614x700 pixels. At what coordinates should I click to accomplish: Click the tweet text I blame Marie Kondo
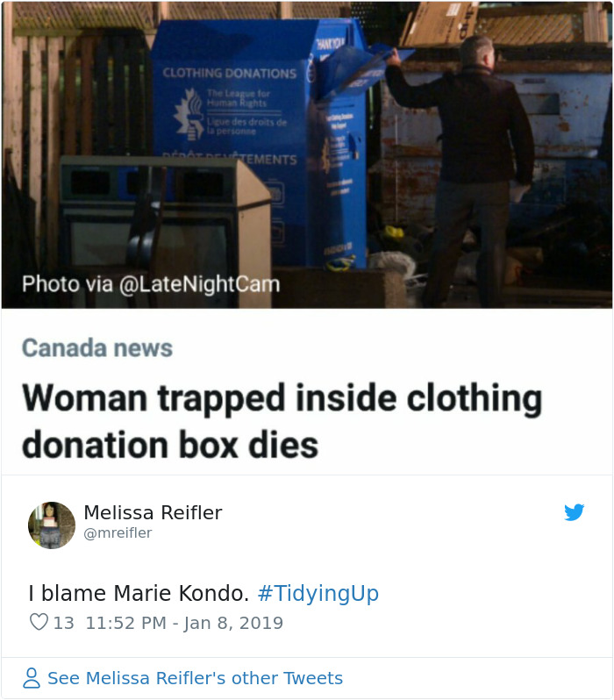139,593
